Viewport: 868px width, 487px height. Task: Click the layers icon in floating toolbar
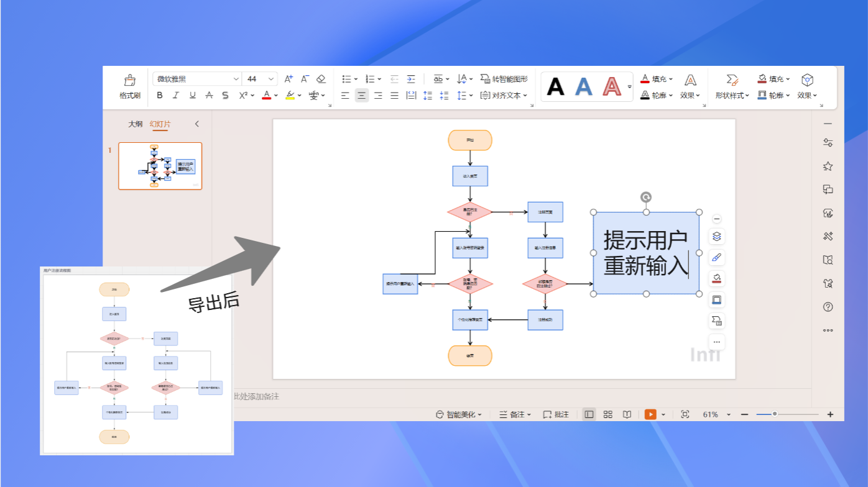716,237
